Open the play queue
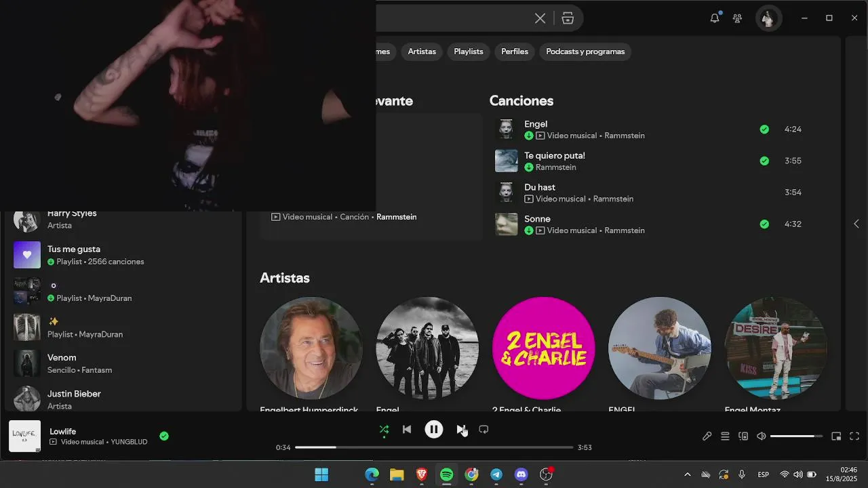 point(725,436)
